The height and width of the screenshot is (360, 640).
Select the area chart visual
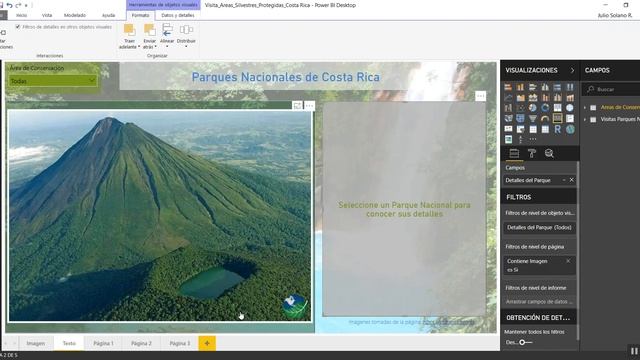pos(520,98)
